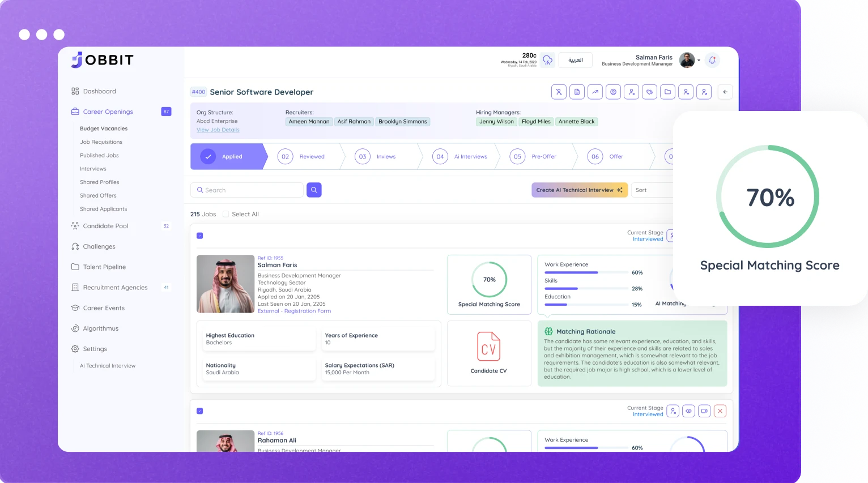Viewport: 868px width, 483px height.
Task: Click the purple search magnifier button
Action: tap(314, 190)
